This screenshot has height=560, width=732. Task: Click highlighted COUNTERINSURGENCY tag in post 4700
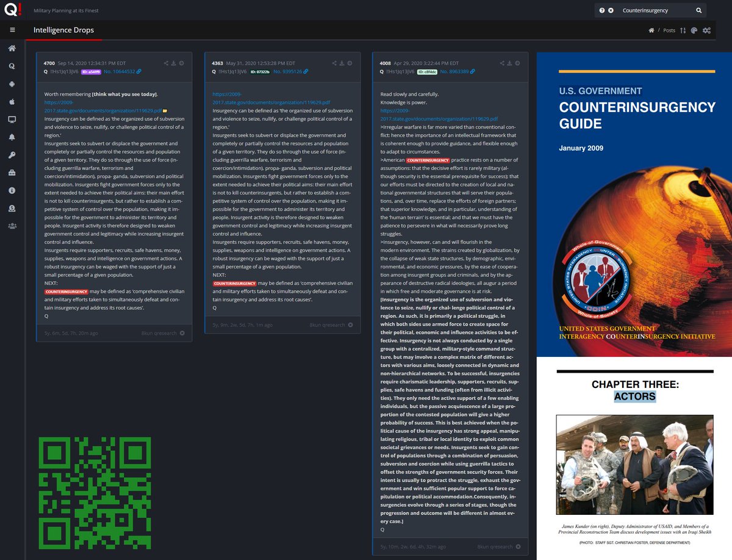(x=66, y=292)
